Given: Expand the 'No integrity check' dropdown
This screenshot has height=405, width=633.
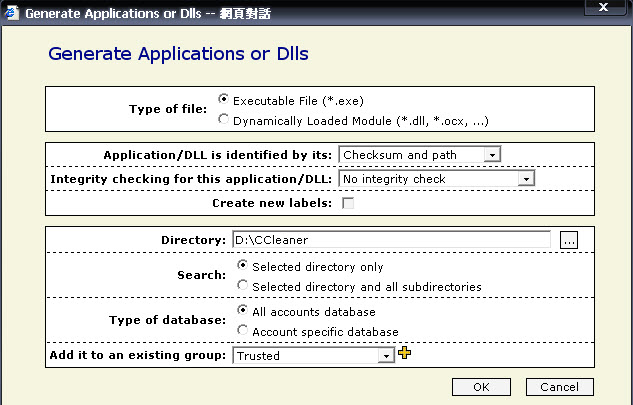Looking at the screenshot, I should click(436, 178).
